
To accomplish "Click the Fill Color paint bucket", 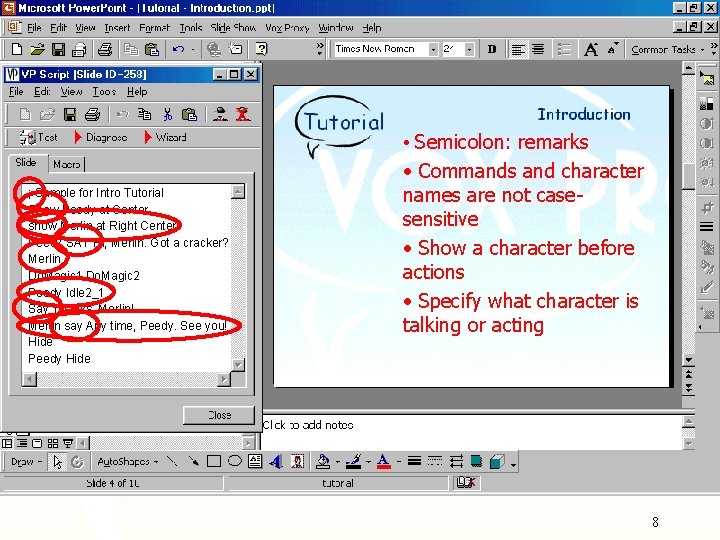I will 322,461.
